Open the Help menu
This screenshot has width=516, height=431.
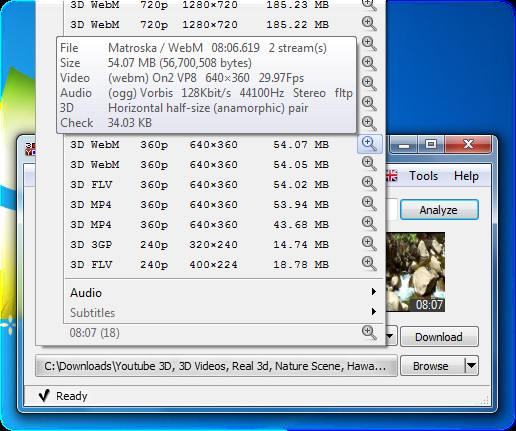466,176
